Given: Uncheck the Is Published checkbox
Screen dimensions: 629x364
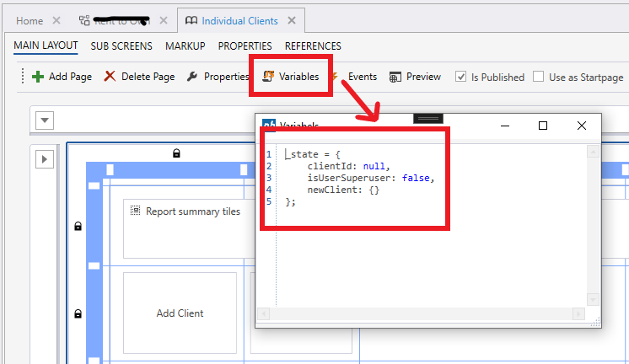Looking at the screenshot, I should [461, 77].
